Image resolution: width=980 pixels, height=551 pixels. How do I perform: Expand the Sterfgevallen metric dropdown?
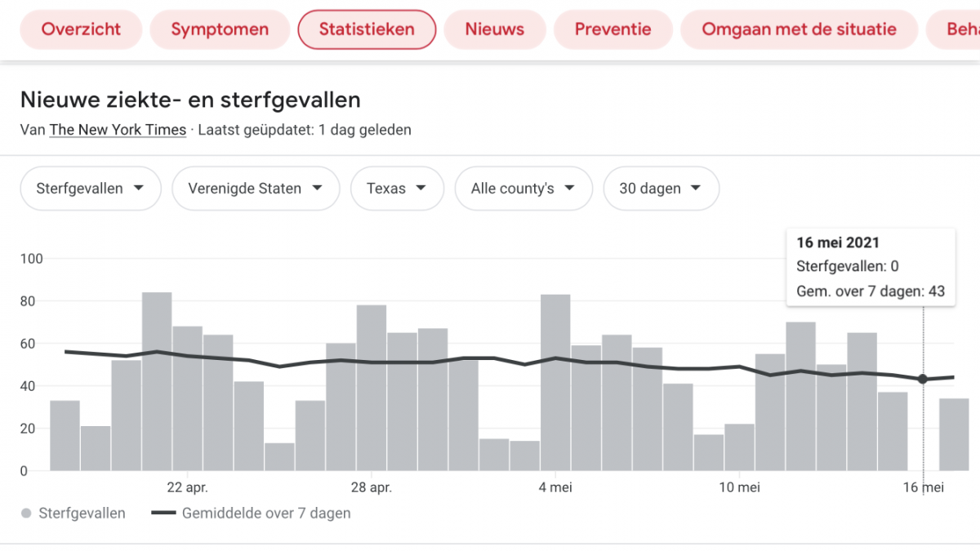(90, 189)
